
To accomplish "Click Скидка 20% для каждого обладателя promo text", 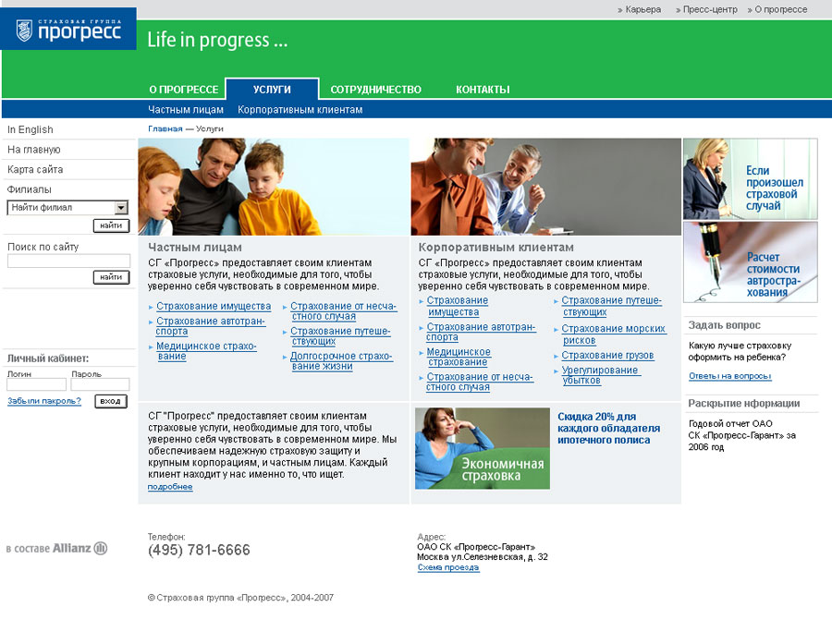I will 608,428.
